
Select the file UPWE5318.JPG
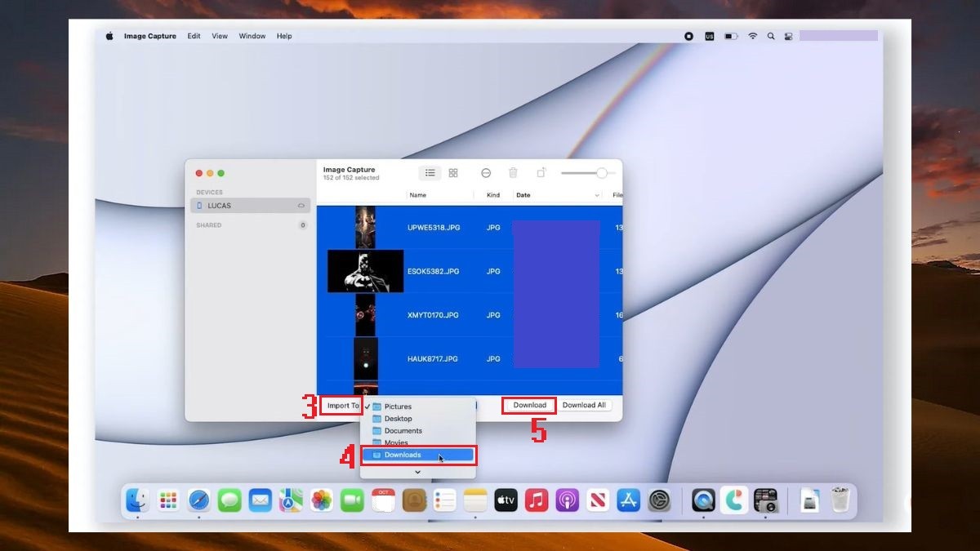pos(434,228)
